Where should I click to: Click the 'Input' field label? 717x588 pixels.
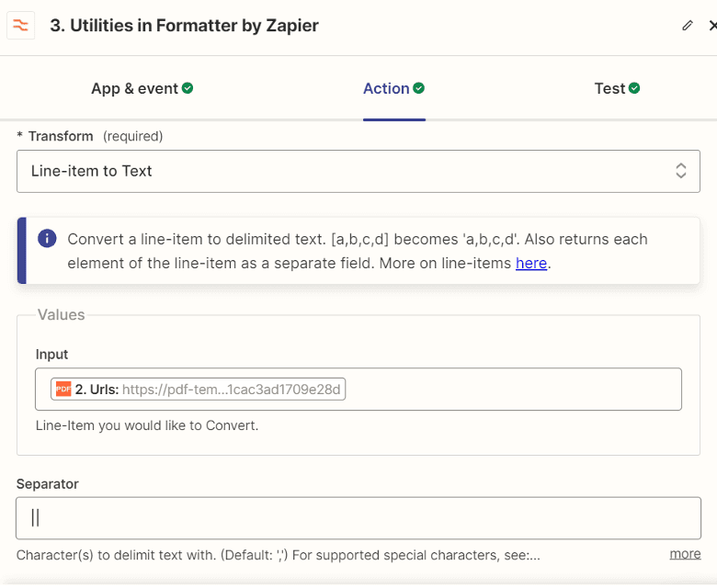click(x=52, y=355)
